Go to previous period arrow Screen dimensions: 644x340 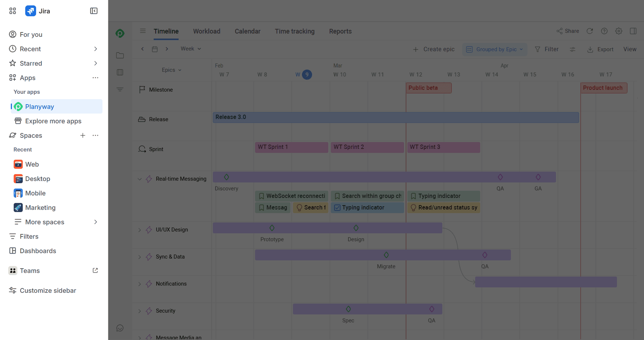143,49
